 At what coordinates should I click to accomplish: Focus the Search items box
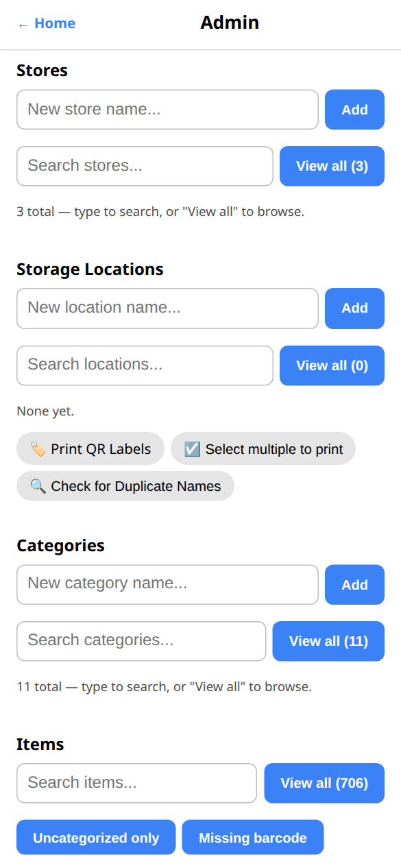click(136, 783)
